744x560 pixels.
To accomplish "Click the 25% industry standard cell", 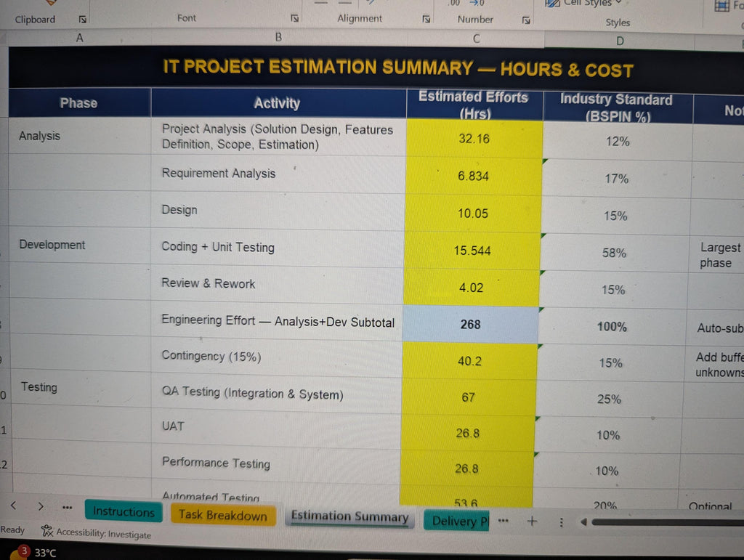I will coord(610,399).
